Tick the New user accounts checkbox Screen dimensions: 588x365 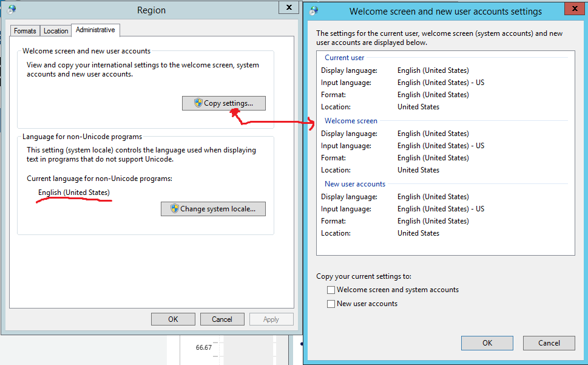pos(331,304)
